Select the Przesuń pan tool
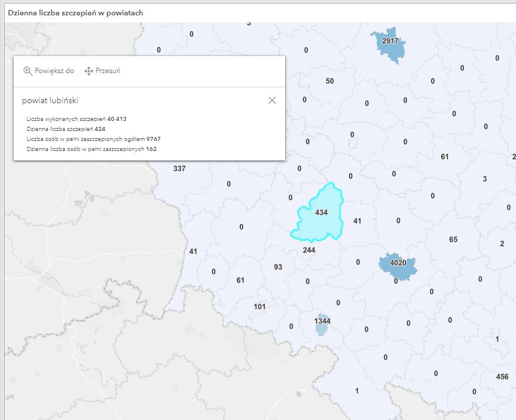This screenshot has width=516, height=420. pos(89,71)
